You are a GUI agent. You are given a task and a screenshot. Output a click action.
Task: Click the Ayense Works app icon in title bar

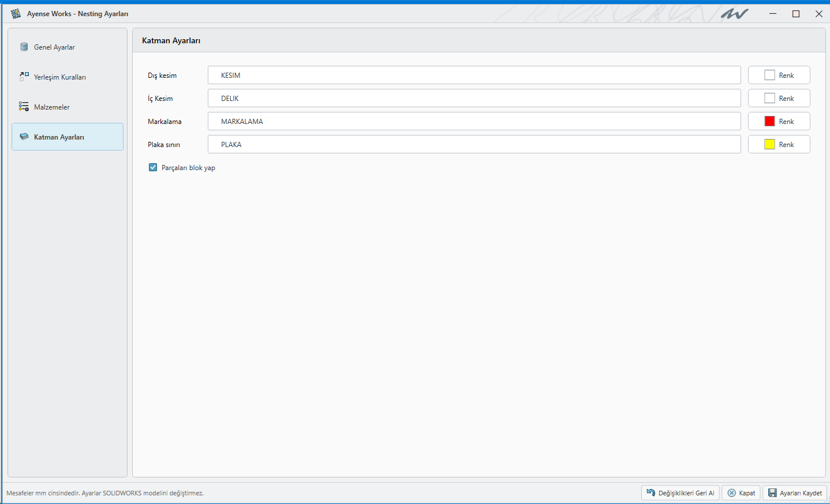16,13
